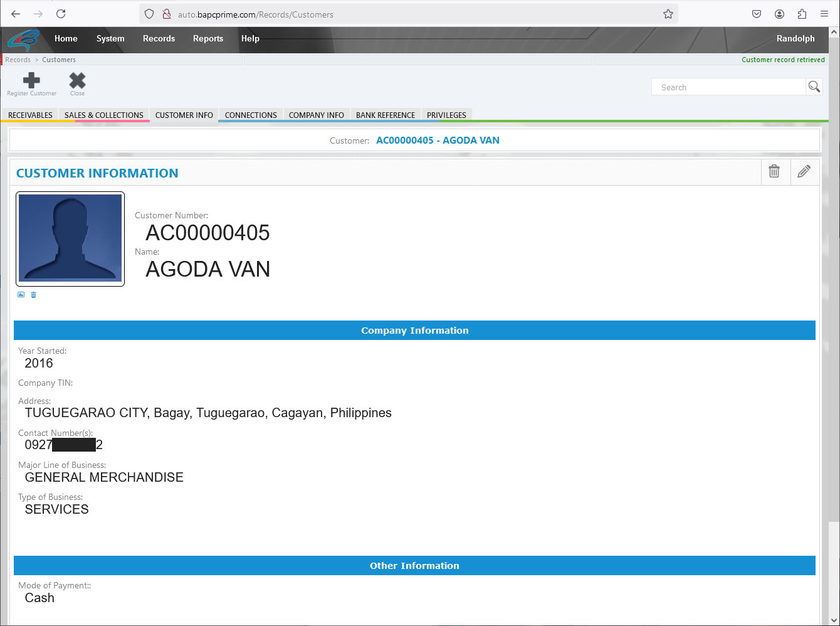Click the Close X icon in toolbar

pos(77,81)
